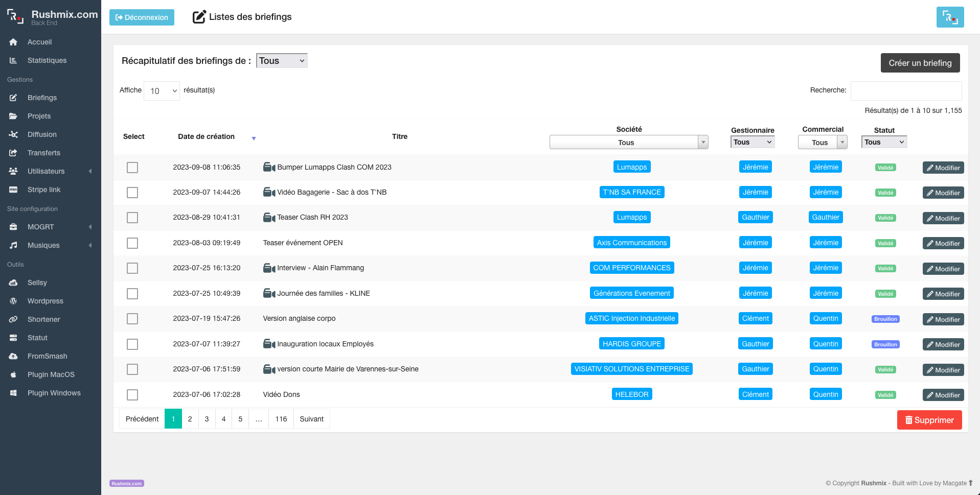
Task: Click the FromSmash cloud download icon
Action: tap(13, 356)
